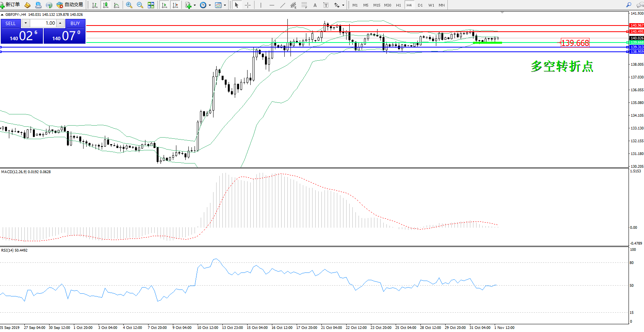Toggle AutoTrading (自动交易) button
This screenshot has height=332, width=644.
[x=70, y=5]
